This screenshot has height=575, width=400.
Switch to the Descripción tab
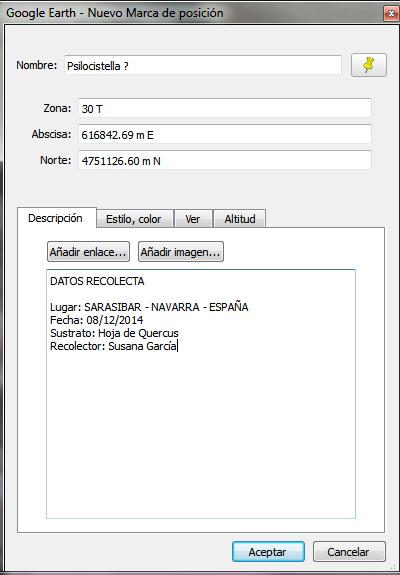[x=55, y=218]
